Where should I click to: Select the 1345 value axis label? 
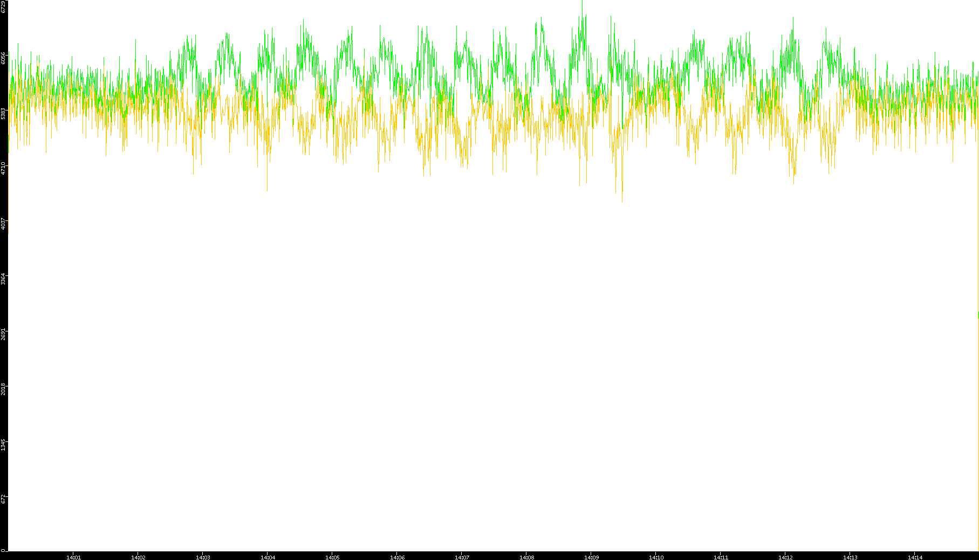(4, 444)
